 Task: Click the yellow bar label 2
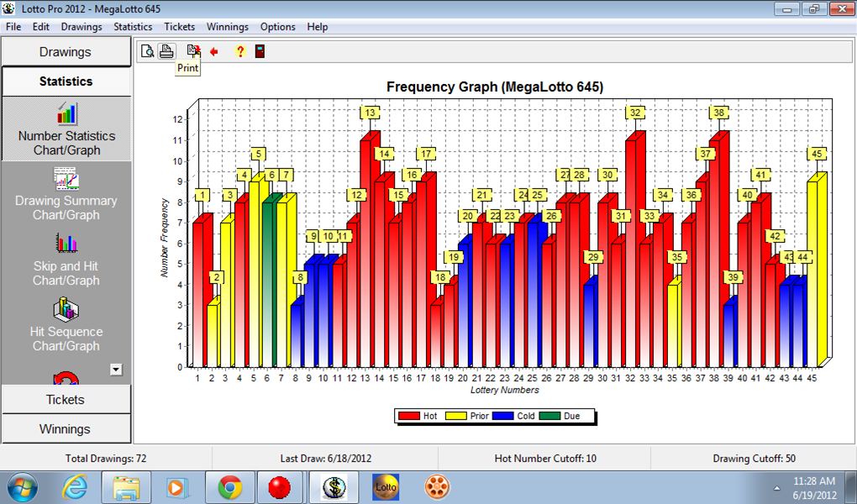point(217,277)
